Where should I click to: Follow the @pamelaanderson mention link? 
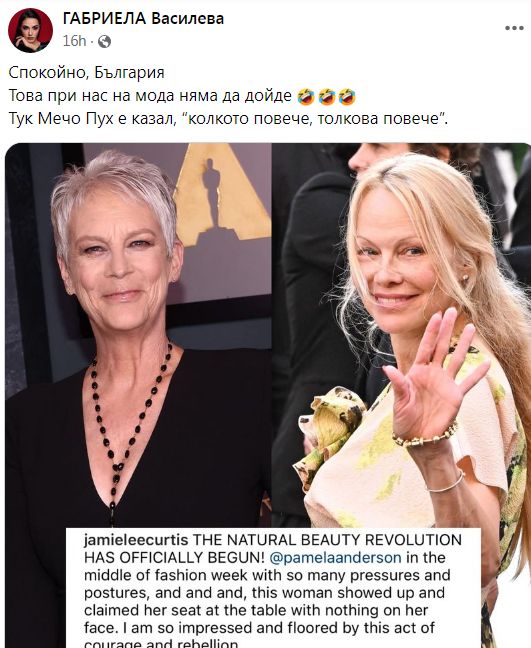[335, 557]
